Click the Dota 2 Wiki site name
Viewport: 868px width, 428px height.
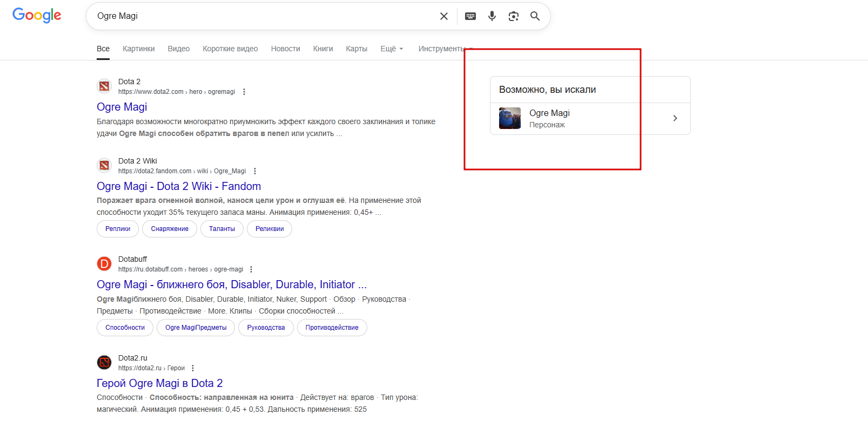pos(138,161)
